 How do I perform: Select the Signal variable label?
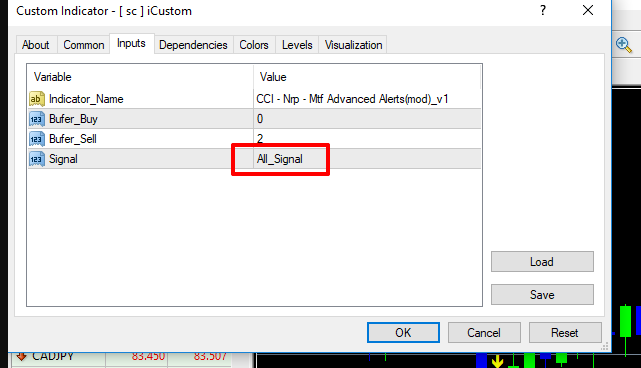coord(63,159)
